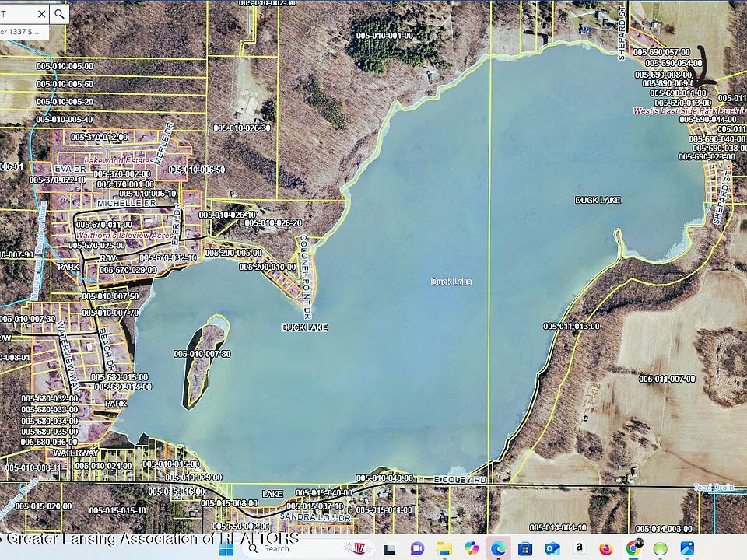Screen dimensions: 747x560
Task: Open the purple video chat taskbar app
Action: click(x=417, y=548)
